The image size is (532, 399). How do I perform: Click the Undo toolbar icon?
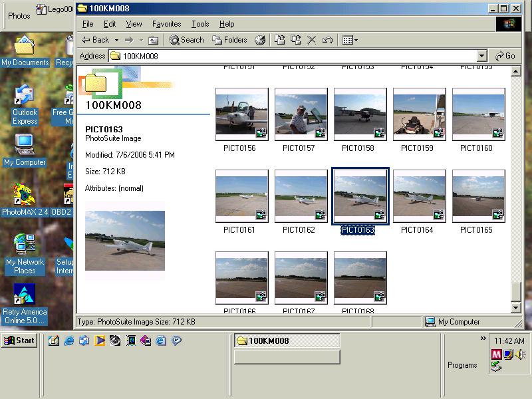(x=327, y=40)
